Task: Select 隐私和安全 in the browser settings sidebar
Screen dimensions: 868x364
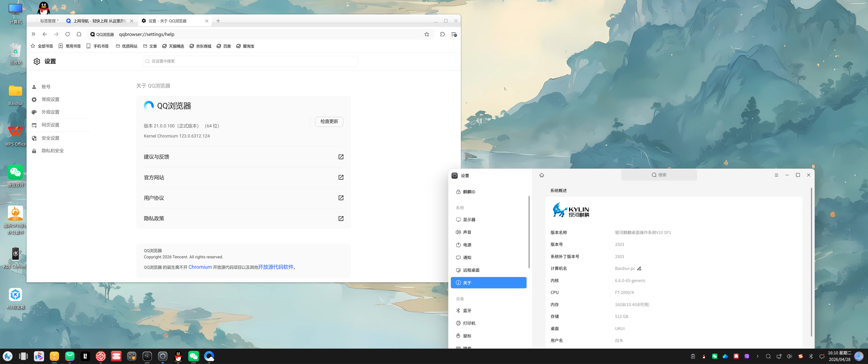Action: click(x=52, y=151)
